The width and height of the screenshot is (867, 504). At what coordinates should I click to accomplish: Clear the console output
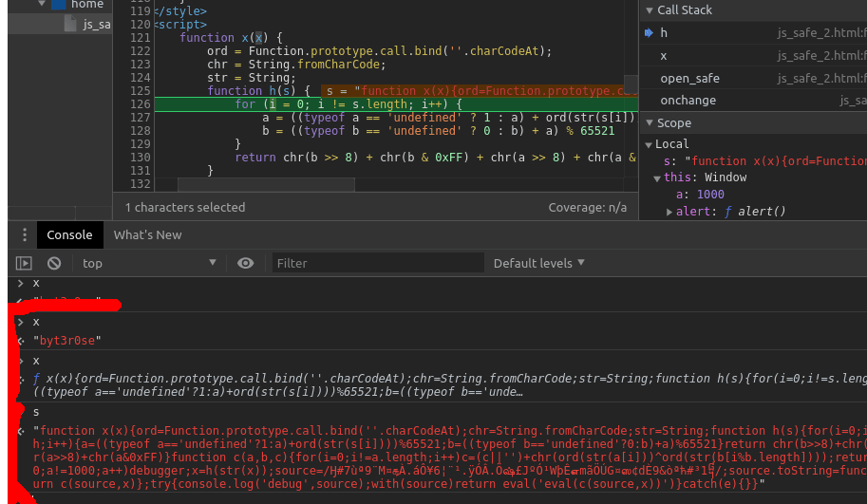tap(54, 263)
